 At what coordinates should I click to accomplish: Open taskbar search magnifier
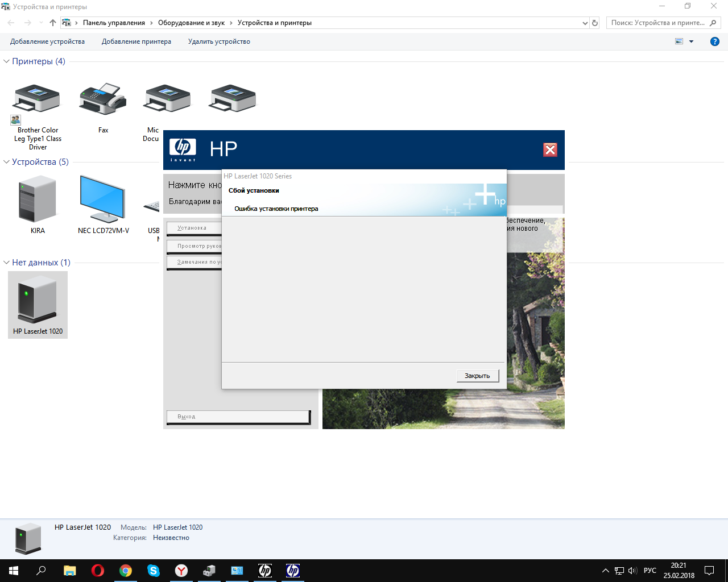point(41,571)
